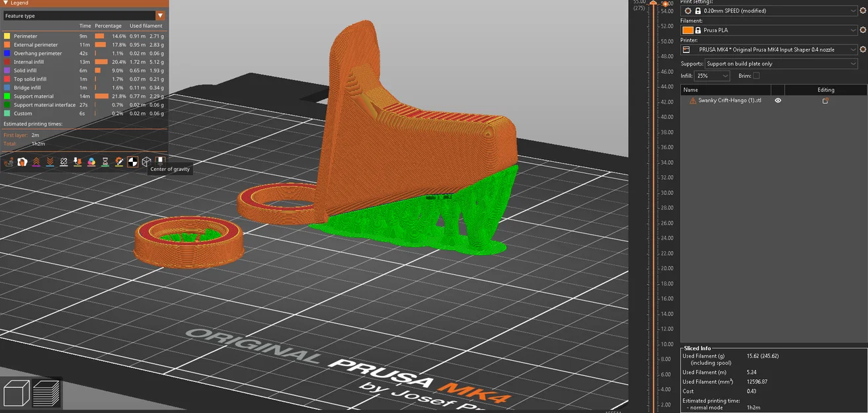
Task: Click lock icon in Filament preset box
Action: pyautogui.click(x=697, y=30)
